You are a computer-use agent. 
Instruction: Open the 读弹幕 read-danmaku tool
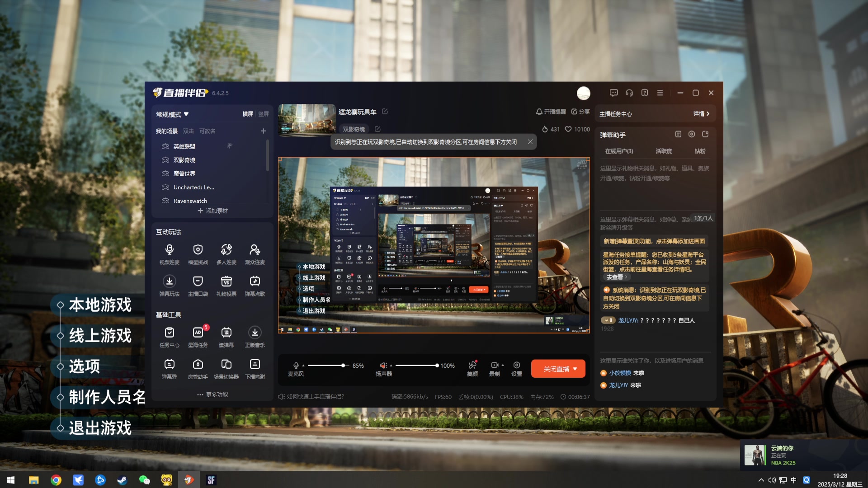pos(226,337)
